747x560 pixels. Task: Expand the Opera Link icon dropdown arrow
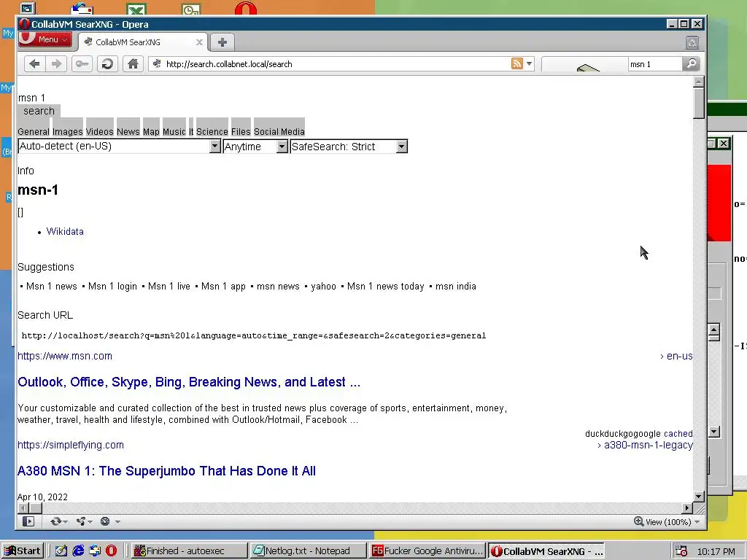(65, 522)
